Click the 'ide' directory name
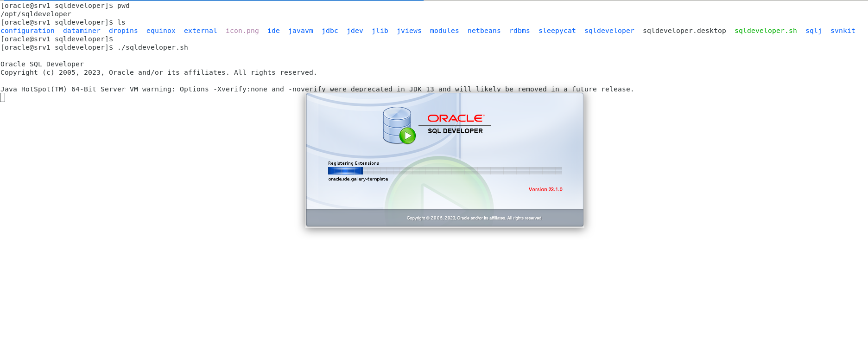Viewport: 868px width, 355px height. pos(273,31)
